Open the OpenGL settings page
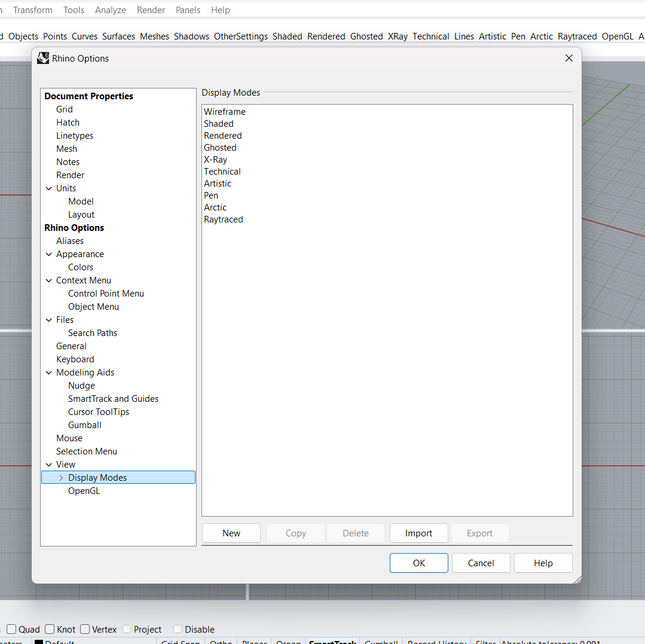 point(84,491)
